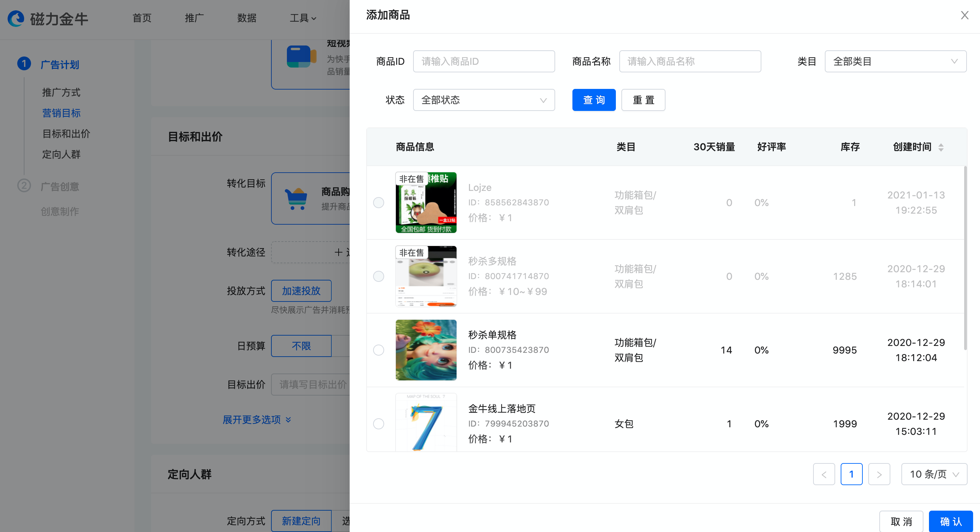This screenshot has height=532, width=980.
Task: Open the 状态 全部状态 dropdown
Action: [x=484, y=100]
